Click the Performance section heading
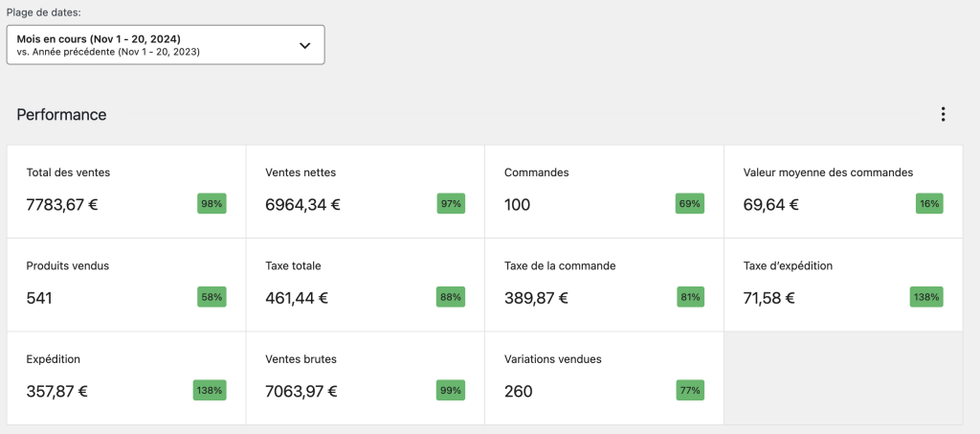Image resolution: width=980 pixels, height=434 pixels. tap(62, 115)
